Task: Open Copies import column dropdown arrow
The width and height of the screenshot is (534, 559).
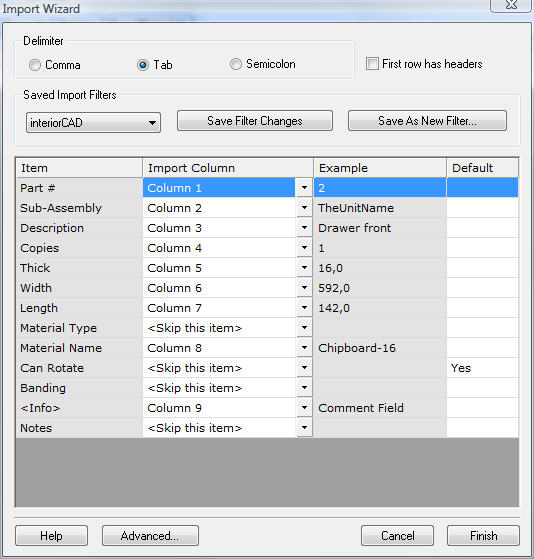Action: [304, 247]
